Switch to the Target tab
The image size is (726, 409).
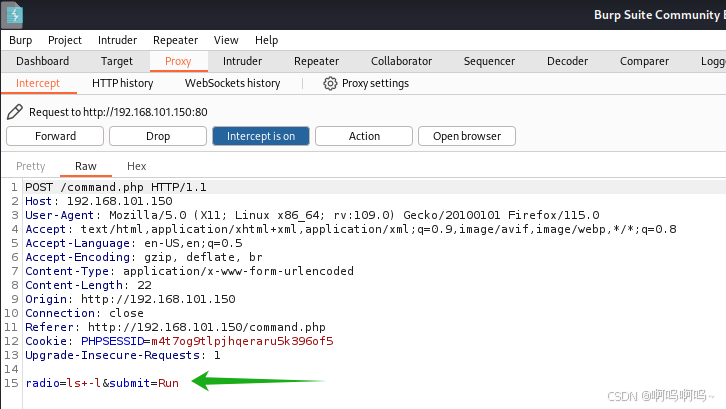tap(117, 61)
